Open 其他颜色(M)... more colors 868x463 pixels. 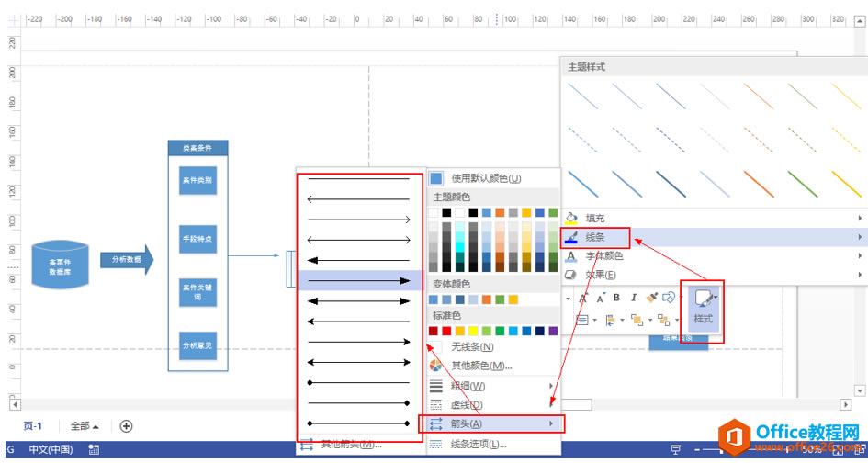pyautogui.click(x=492, y=366)
